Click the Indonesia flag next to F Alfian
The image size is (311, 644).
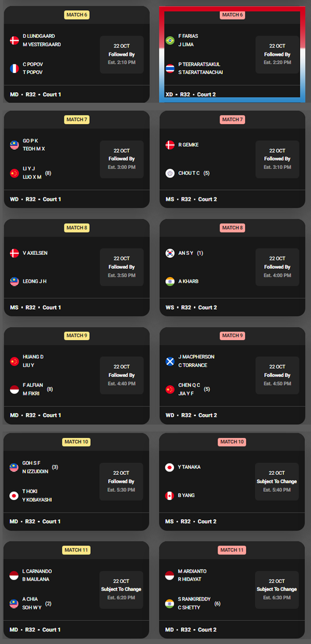pos(14,390)
